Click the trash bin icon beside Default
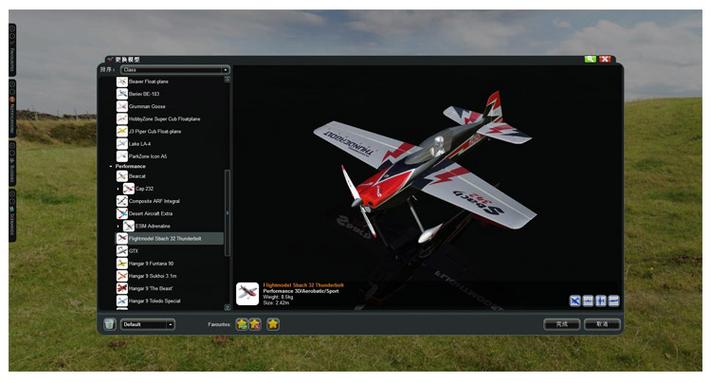 (109, 324)
